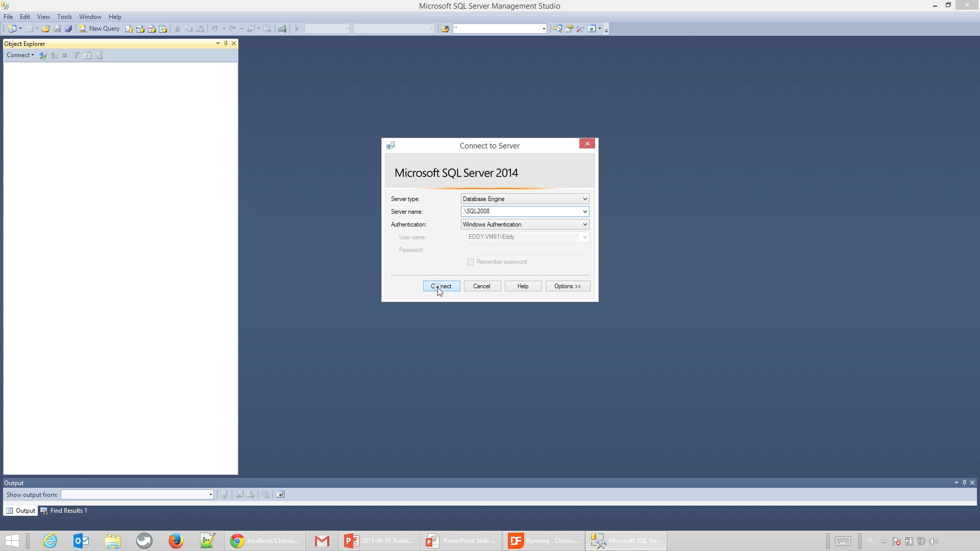Click into the Server name field
The height and width of the screenshot is (551, 980).
coord(521,211)
